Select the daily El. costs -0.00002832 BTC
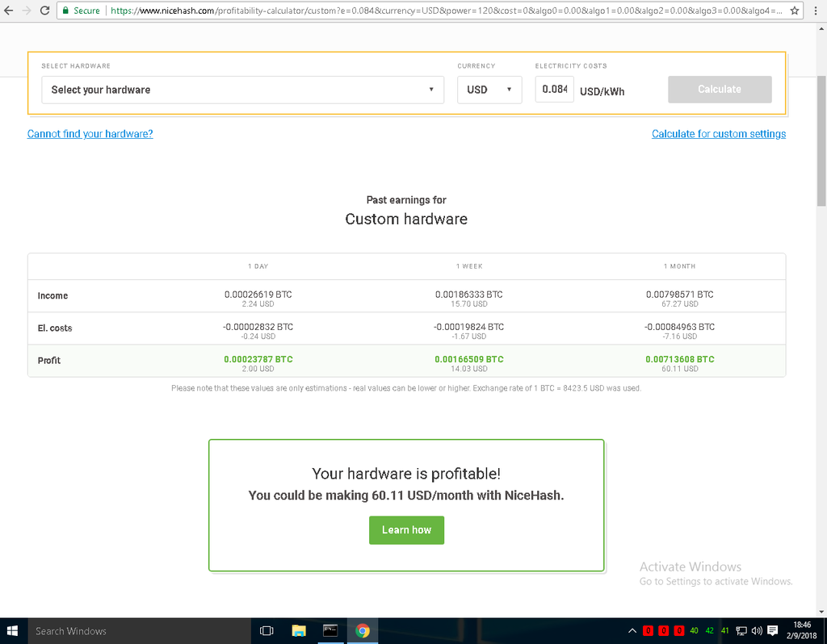Image resolution: width=827 pixels, height=644 pixels. (258, 327)
